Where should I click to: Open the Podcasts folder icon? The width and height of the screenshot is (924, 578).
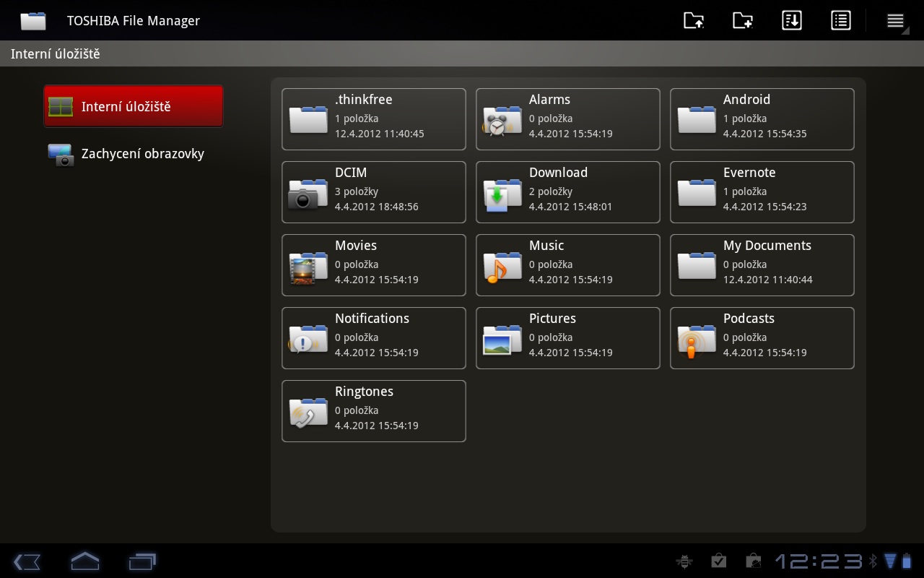coord(696,341)
